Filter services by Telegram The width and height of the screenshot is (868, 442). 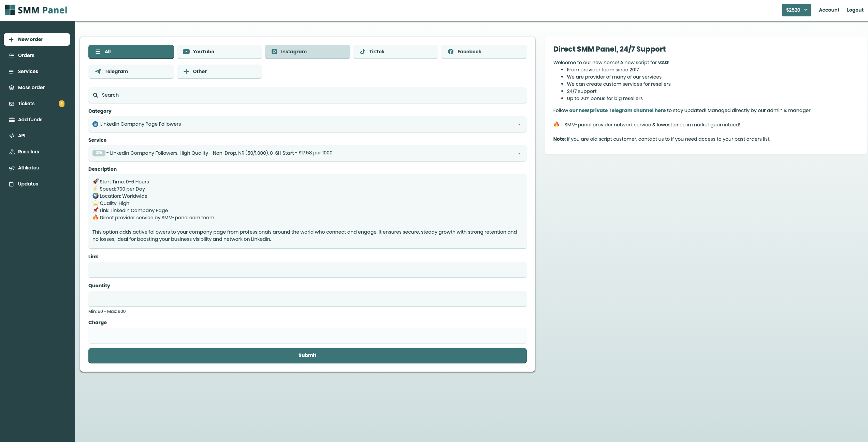131,71
